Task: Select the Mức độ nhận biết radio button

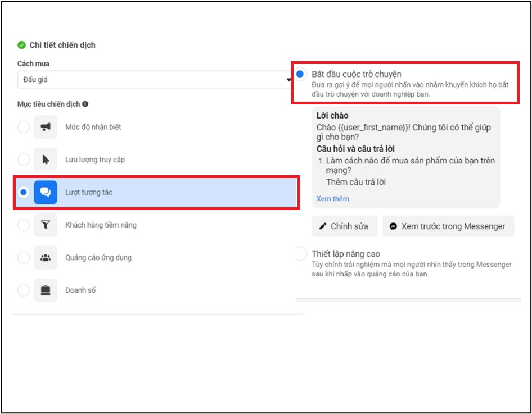Action: (24, 127)
